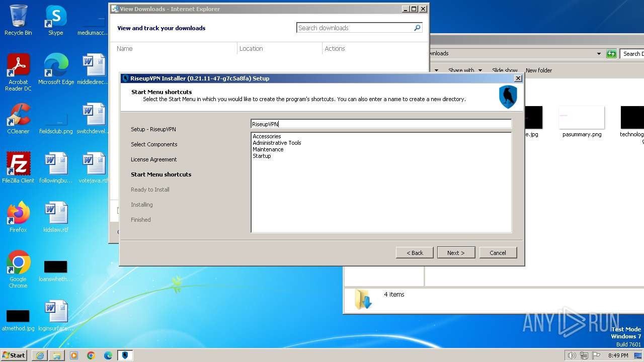Click the Actions column header

[x=375, y=49]
